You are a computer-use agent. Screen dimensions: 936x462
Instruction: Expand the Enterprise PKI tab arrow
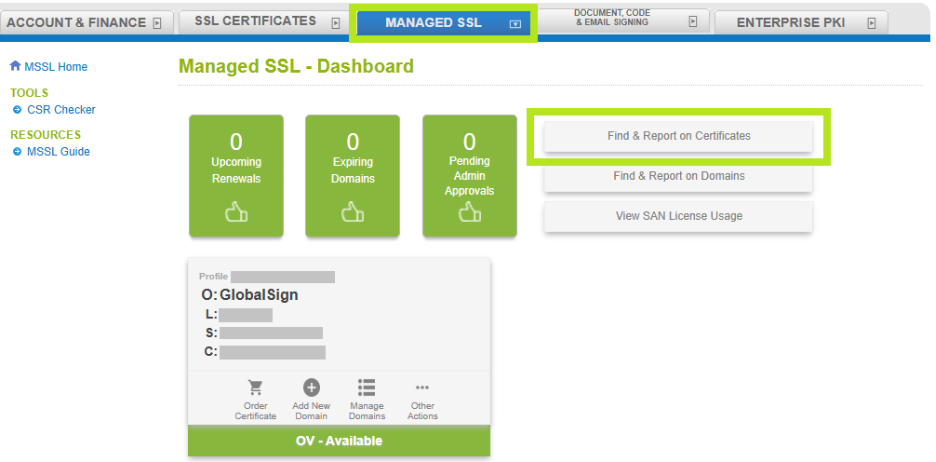pos(872,23)
